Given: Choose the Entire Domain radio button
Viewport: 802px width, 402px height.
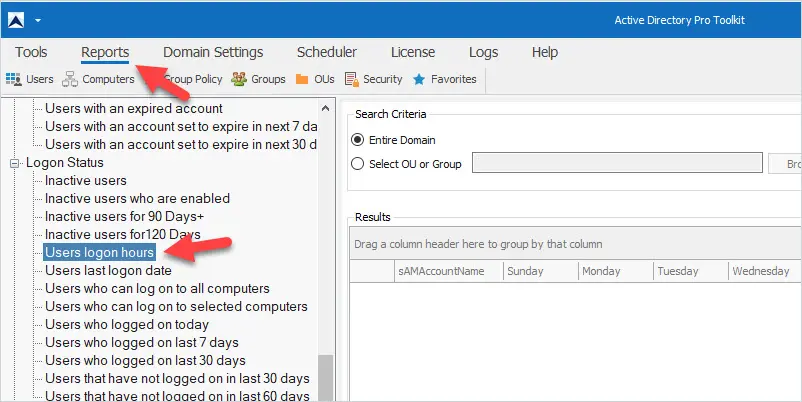Looking at the screenshot, I should point(358,140).
